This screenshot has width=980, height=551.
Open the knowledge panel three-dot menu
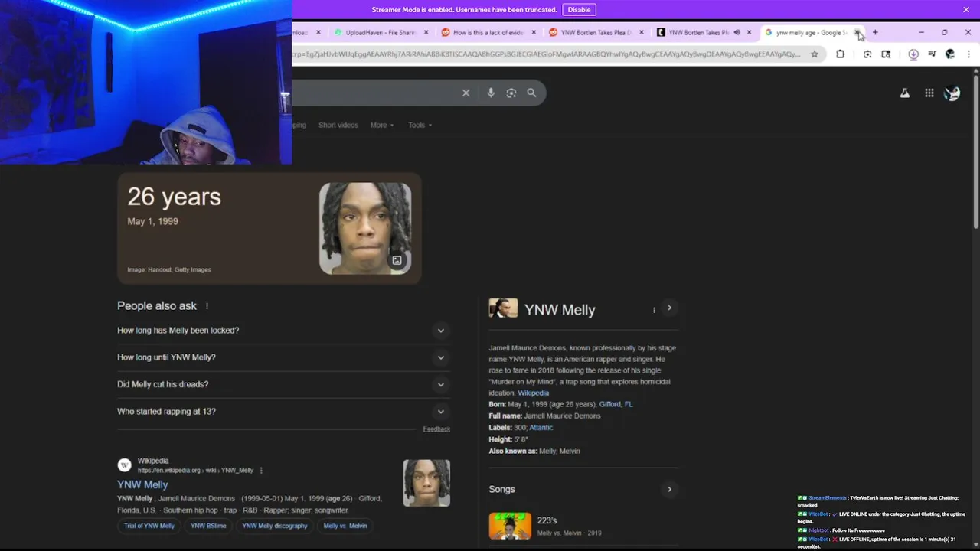pyautogui.click(x=654, y=310)
